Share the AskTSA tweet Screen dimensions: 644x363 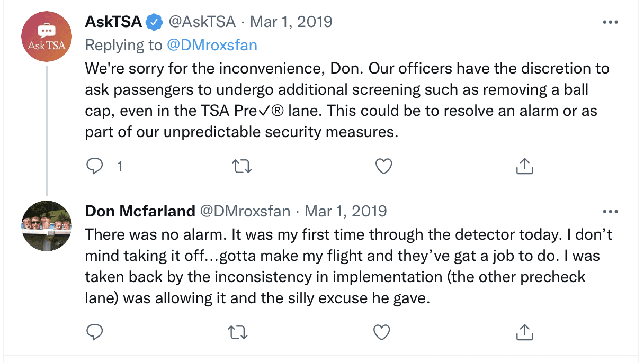524,166
